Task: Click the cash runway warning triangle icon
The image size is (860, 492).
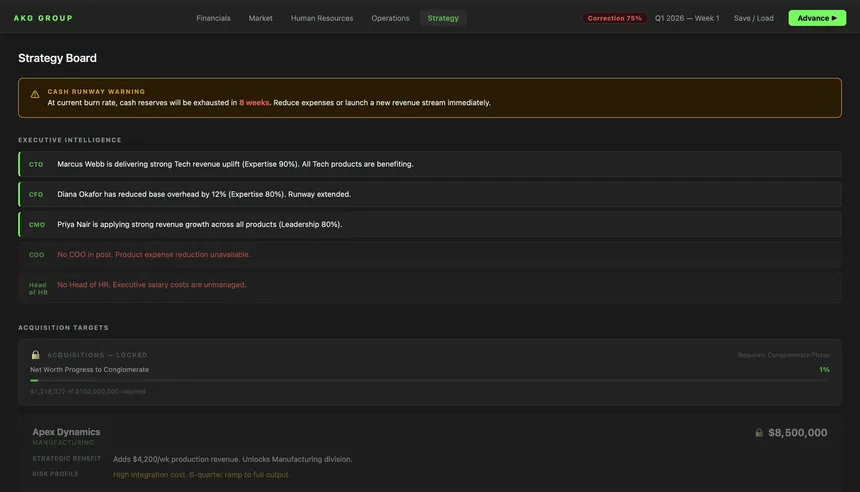Action: [x=35, y=94]
